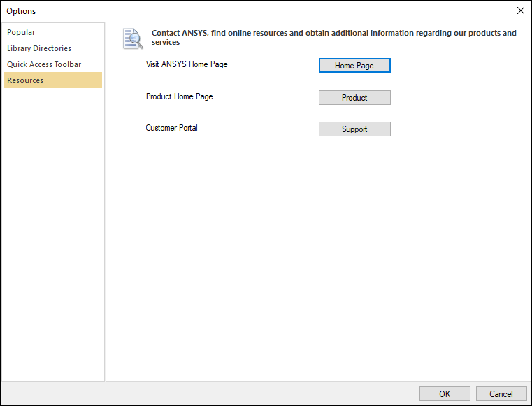This screenshot has height=406, width=532.
Task: Cancel the Options dialog
Action: tap(501, 394)
